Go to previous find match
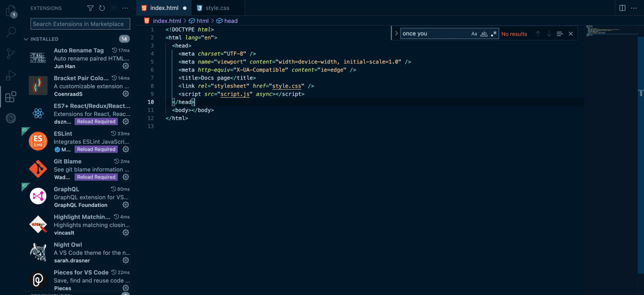Viewport: 644px width, 295px height. point(538,34)
